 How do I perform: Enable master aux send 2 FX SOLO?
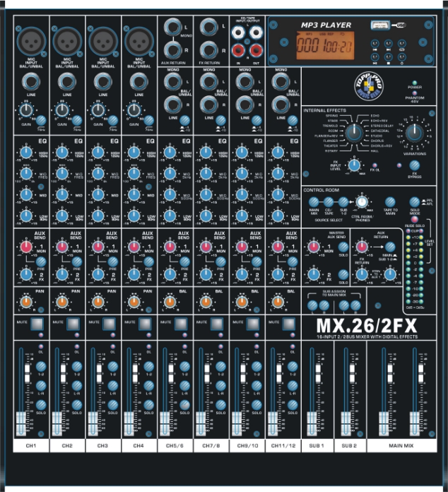[343, 274]
